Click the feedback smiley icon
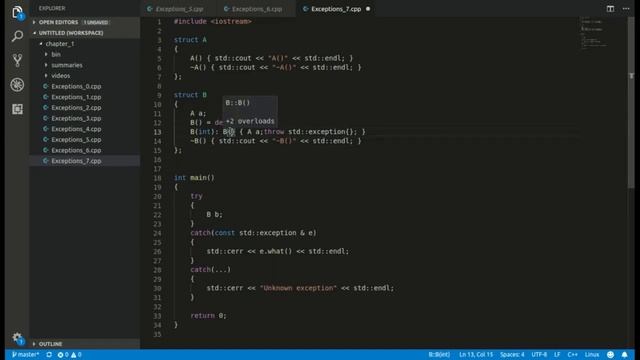The image size is (640, 360). pos(611,355)
